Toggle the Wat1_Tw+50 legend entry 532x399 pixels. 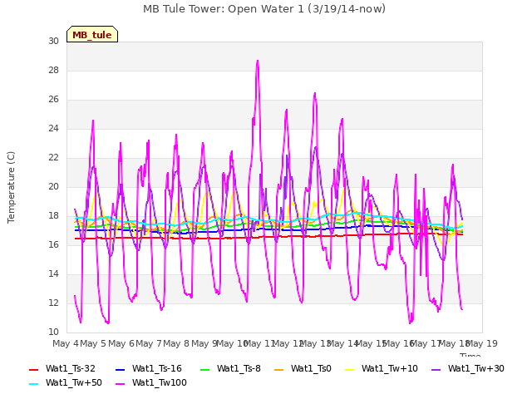[66, 383]
